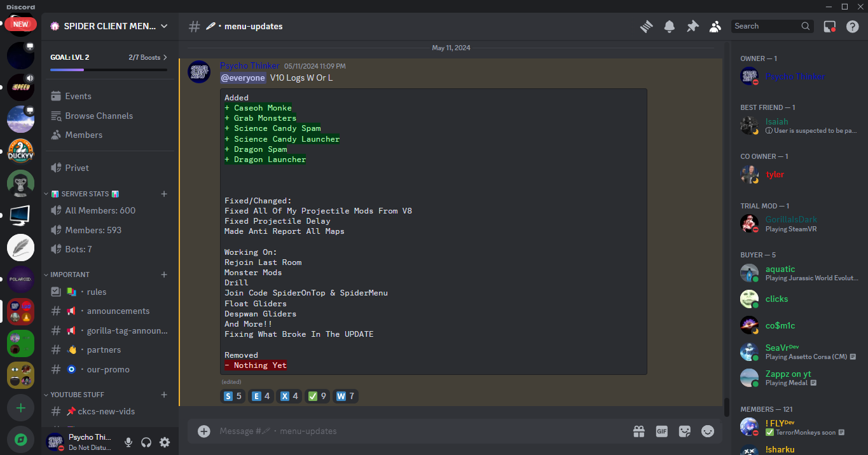Toggle the S reaction with count 5
Screen dimensions: 868x455
pos(233,396)
